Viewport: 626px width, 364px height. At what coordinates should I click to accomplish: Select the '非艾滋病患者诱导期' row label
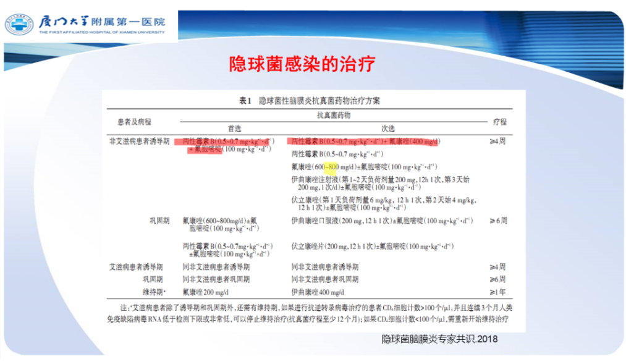pos(139,142)
